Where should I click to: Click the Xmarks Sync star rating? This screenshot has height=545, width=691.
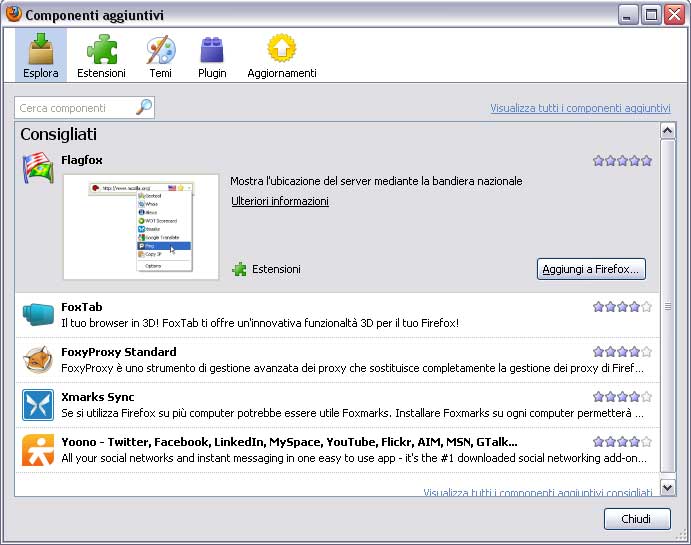pos(622,397)
